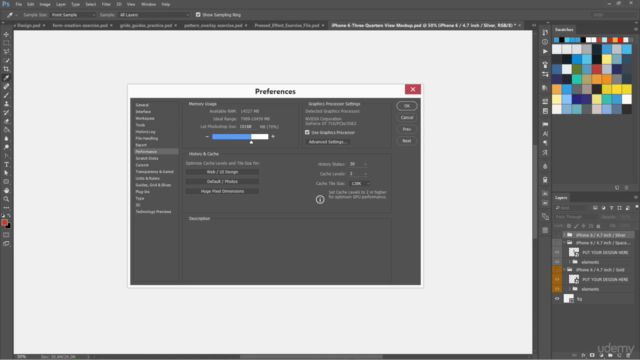Image resolution: width=640 pixels, height=360 pixels.
Task: Select the Paint Bucket tool
Action: 6,130
